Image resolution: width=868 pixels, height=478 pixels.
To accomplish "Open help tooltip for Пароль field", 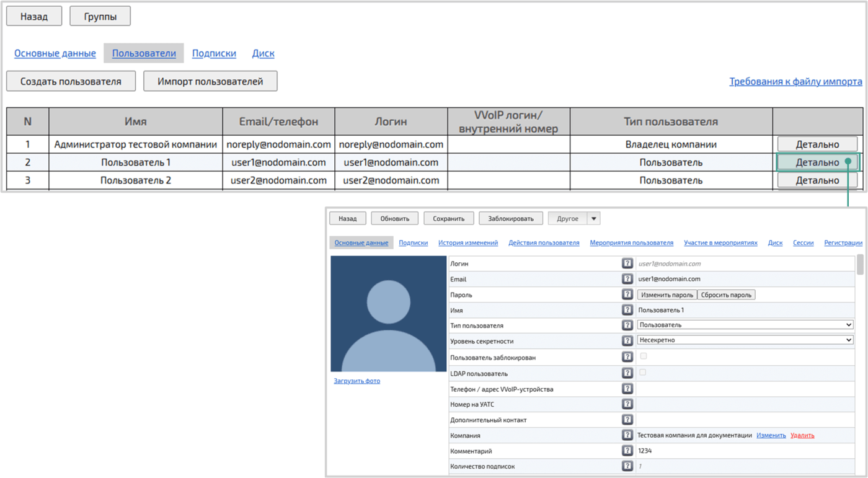I will pos(627,294).
